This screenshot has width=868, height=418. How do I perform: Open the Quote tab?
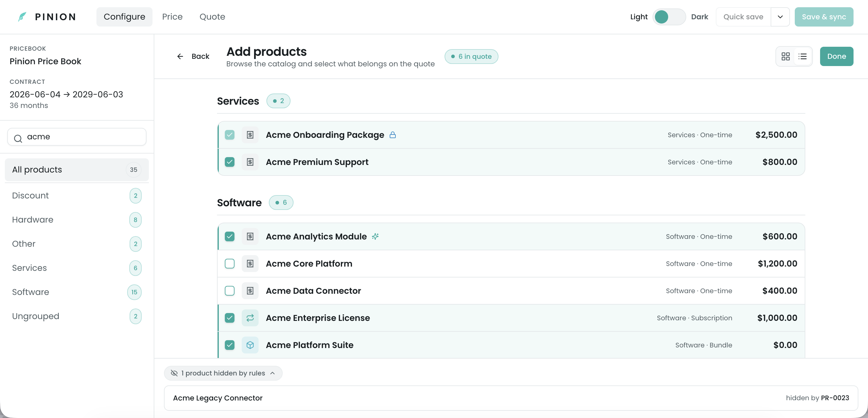[212, 17]
